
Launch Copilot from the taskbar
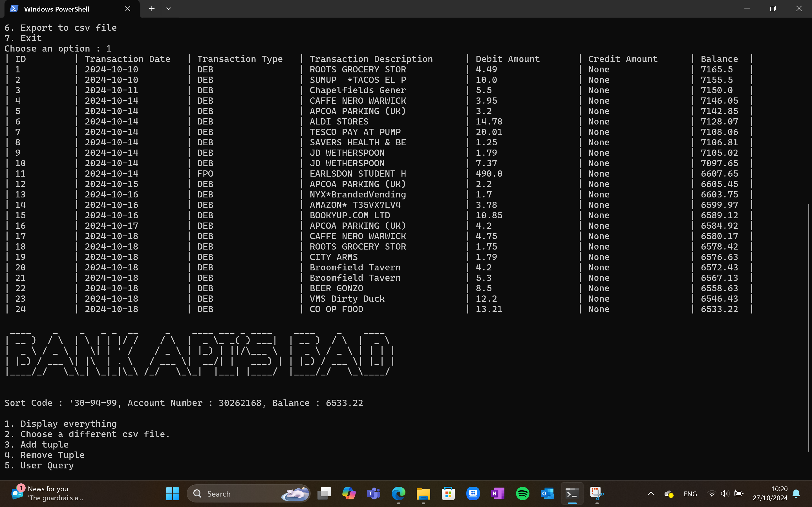[x=349, y=493]
